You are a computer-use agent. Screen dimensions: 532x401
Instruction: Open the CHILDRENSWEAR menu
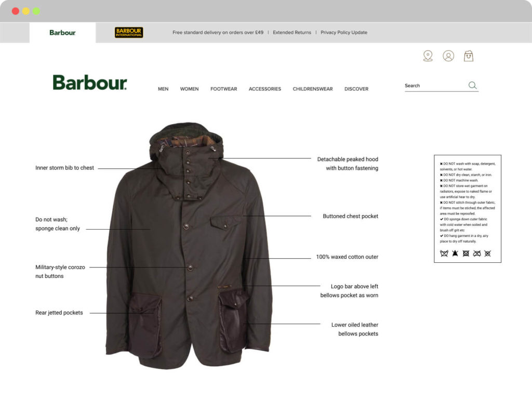312,89
